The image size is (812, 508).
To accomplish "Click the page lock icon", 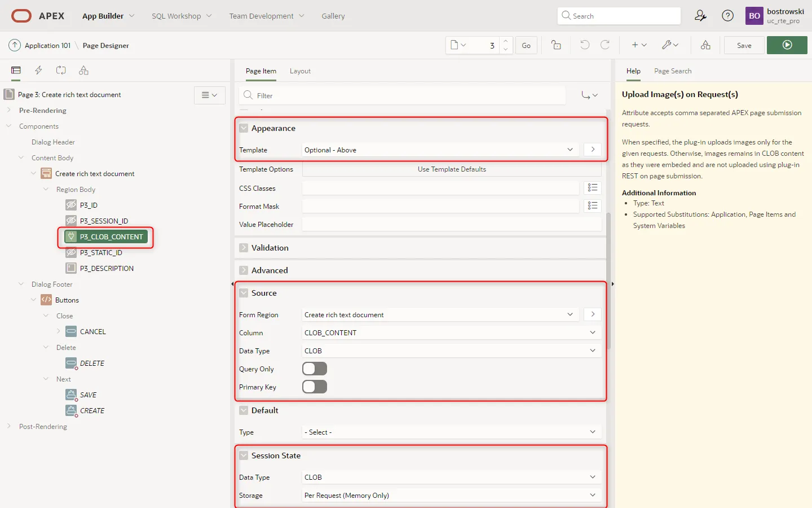I will click(x=556, y=45).
